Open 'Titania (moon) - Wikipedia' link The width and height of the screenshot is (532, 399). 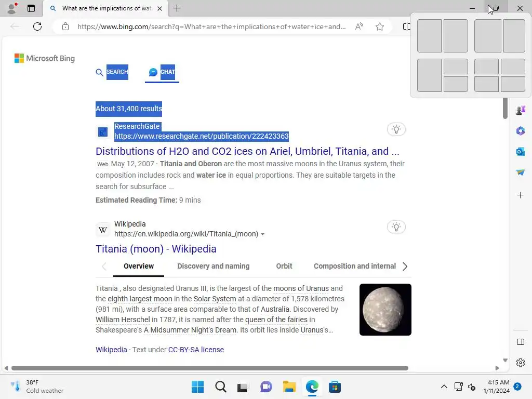coord(156,249)
